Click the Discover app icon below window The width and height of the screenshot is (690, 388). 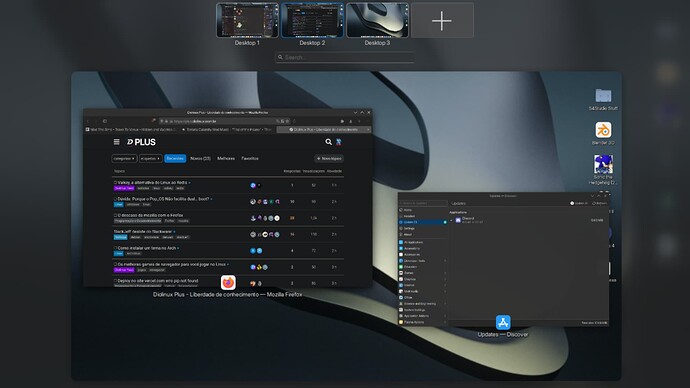pyautogui.click(x=503, y=322)
